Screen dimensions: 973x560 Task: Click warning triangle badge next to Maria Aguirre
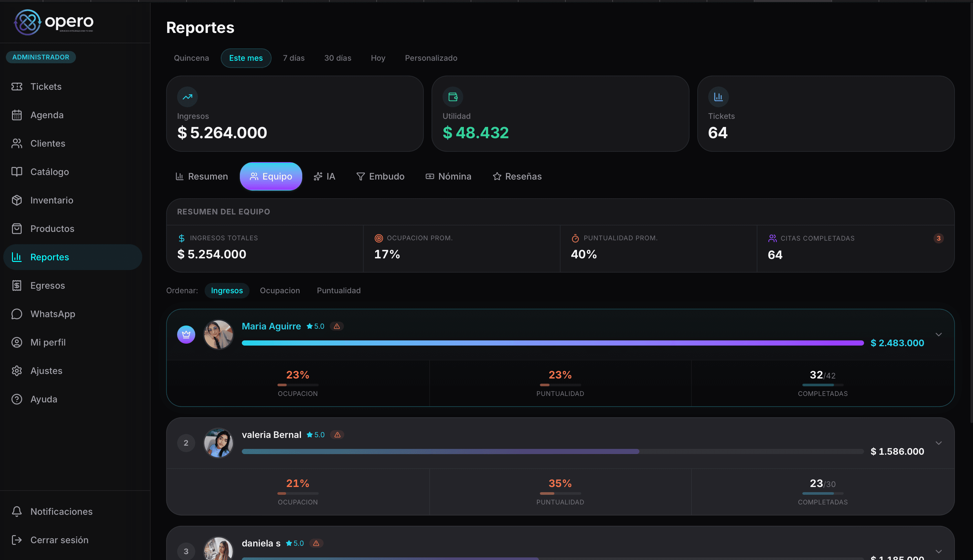pyautogui.click(x=337, y=326)
